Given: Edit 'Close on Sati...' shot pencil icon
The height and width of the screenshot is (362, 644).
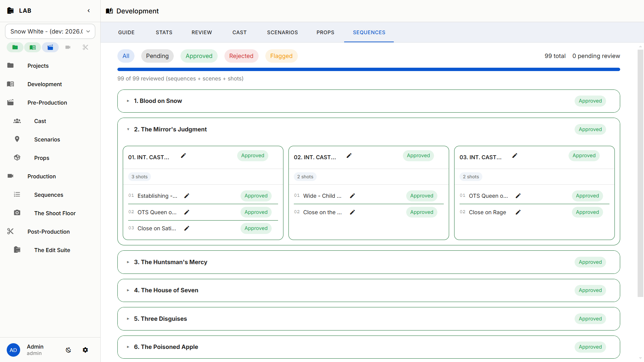Looking at the screenshot, I should [187, 228].
